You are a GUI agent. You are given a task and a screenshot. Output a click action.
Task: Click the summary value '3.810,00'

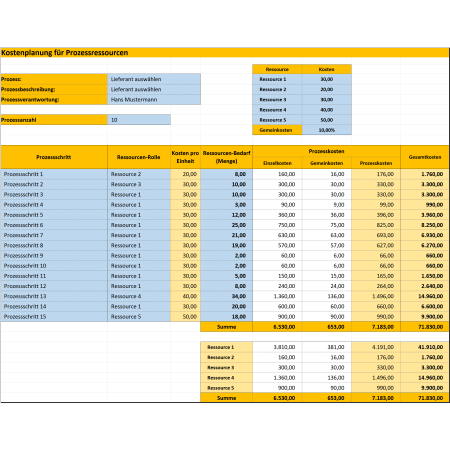pyautogui.click(x=277, y=347)
